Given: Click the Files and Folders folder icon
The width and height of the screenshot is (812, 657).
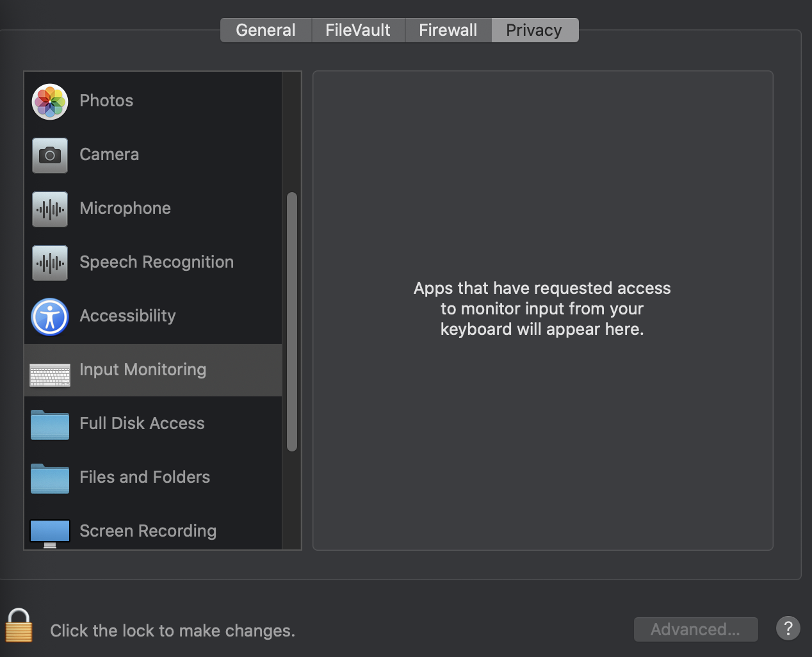Looking at the screenshot, I should tap(50, 478).
